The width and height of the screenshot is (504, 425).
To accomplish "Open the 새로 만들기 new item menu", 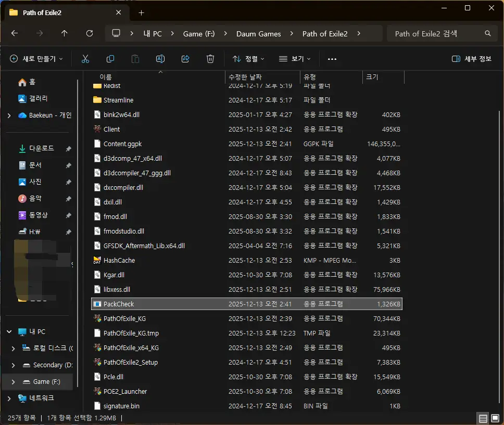I will point(36,58).
